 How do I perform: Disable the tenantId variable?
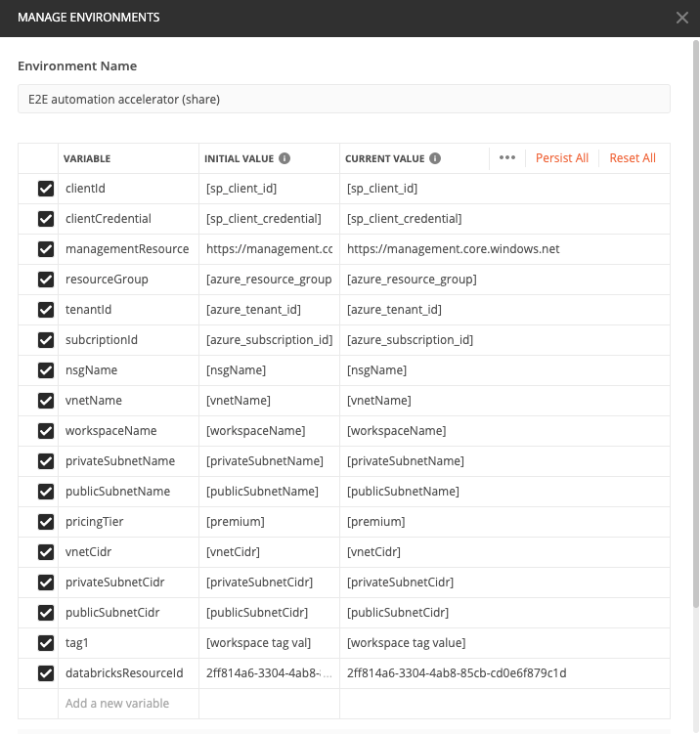point(46,310)
